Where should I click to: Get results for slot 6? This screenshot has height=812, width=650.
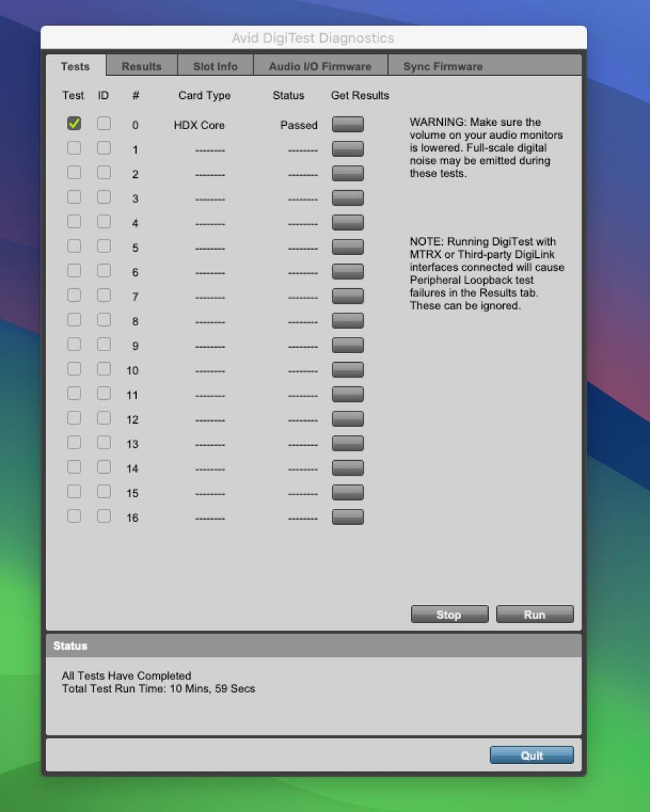[x=347, y=271]
